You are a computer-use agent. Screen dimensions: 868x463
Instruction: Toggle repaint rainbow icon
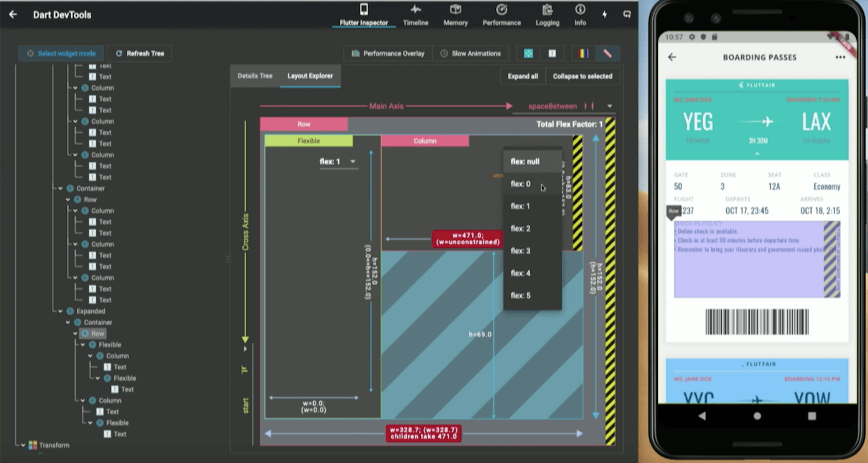(x=583, y=53)
